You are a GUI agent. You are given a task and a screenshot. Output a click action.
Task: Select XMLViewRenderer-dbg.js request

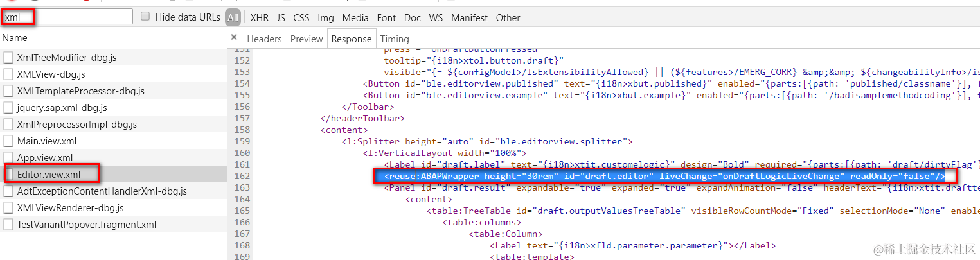[113, 207]
